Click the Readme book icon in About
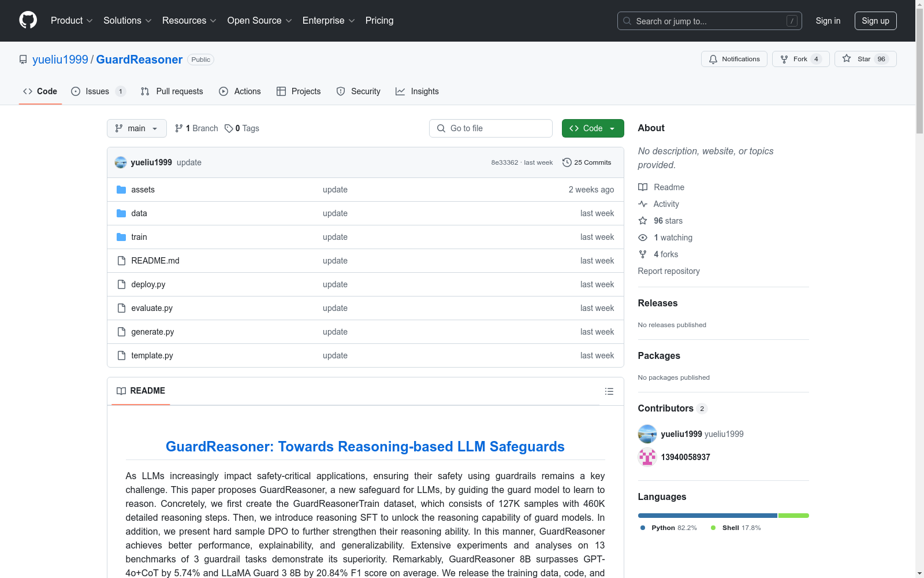 (x=643, y=187)
